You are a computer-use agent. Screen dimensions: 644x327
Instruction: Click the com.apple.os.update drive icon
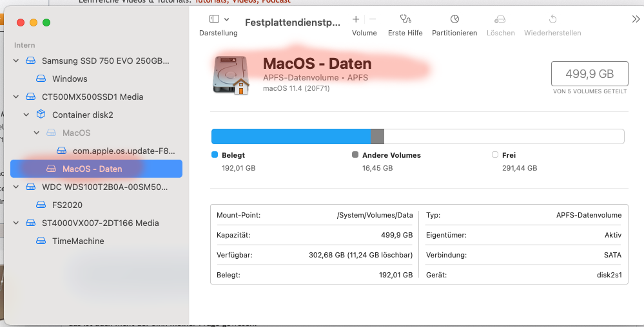coord(61,151)
